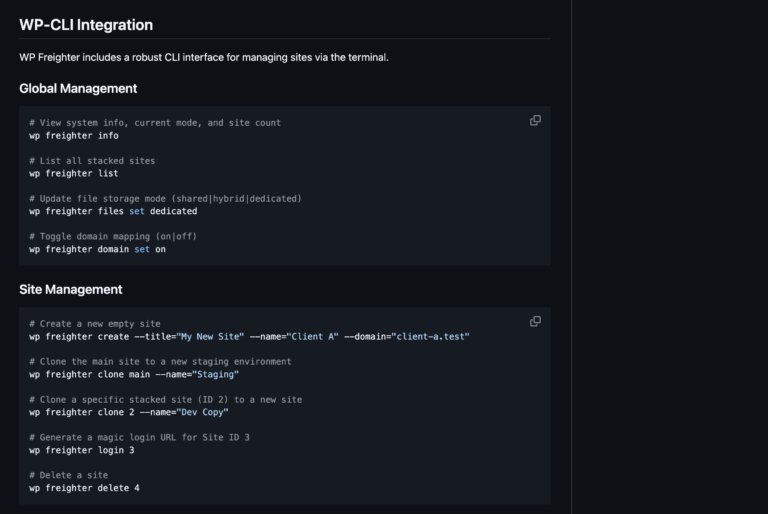The width and height of the screenshot is (768, 514).
Task: Click the 'wp freighter info' command
Action: coord(74,135)
